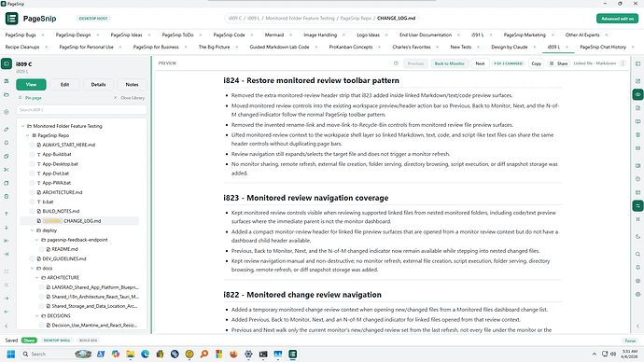
Task: Toggle selection circle for App-PWA.bat
Action: (x=32, y=183)
